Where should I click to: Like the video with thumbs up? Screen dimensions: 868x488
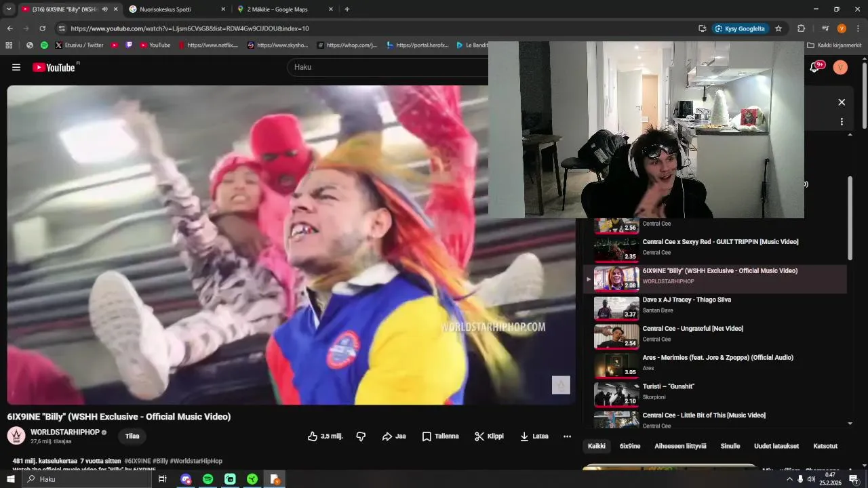tap(325, 436)
